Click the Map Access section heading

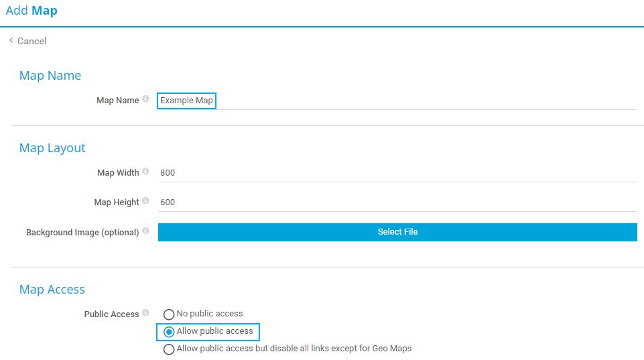pos(52,290)
